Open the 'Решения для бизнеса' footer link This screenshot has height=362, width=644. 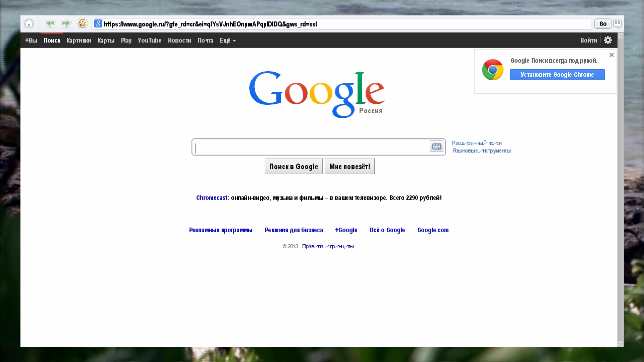click(x=294, y=230)
